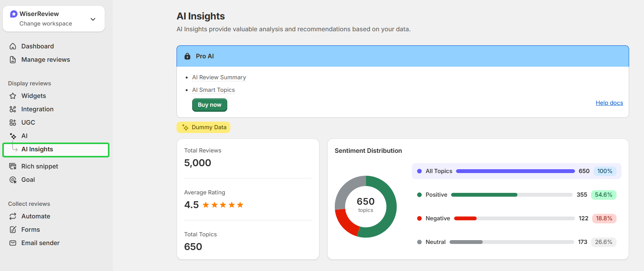This screenshot has width=644, height=271.
Task: Click the Change workspace text
Action: coord(46,24)
